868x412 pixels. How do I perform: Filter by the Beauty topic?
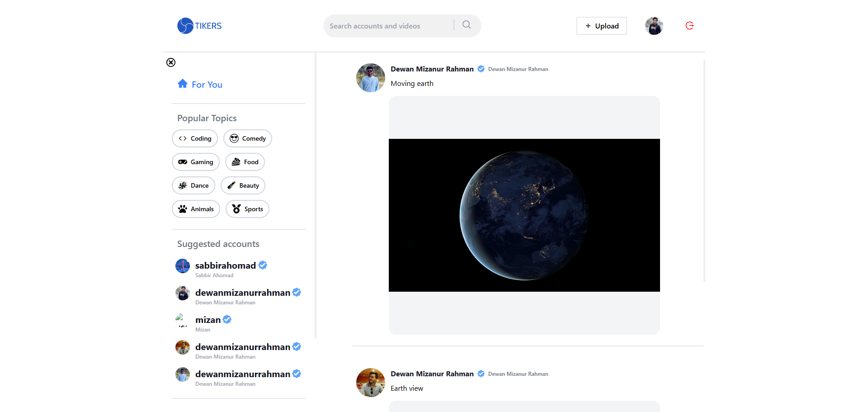(x=243, y=185)
